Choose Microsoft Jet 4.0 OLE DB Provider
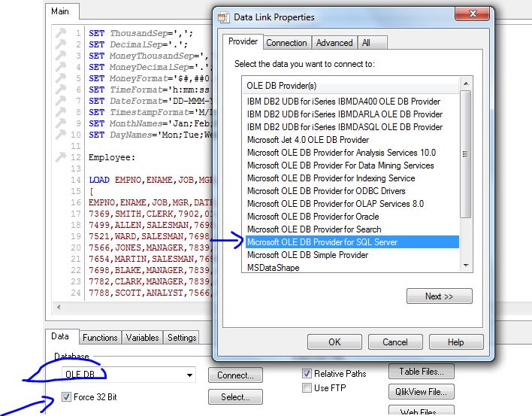Screen dimensions: 532x416 click(308, 140)
